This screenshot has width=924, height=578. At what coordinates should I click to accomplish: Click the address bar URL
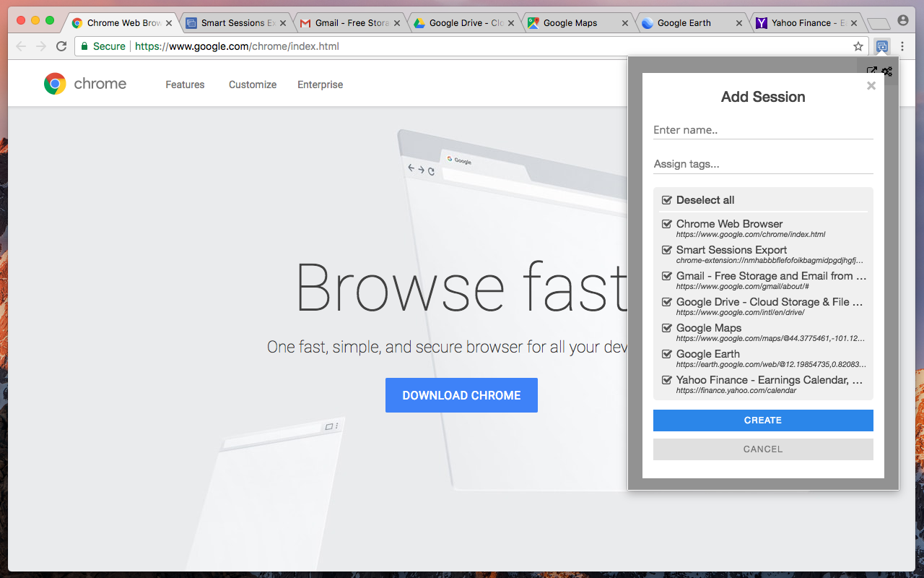point(237,46)
